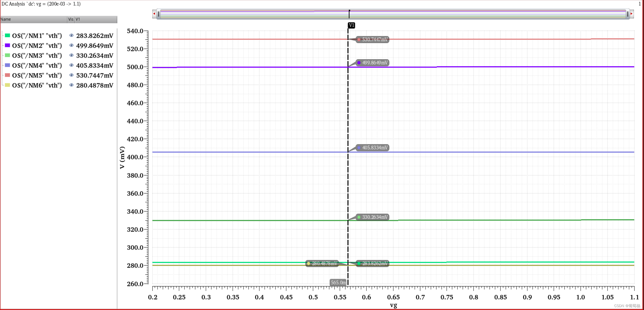Click the red right arrow on zoom strip
The height and width of the screenshot is (310, 644).
[631, 14]
